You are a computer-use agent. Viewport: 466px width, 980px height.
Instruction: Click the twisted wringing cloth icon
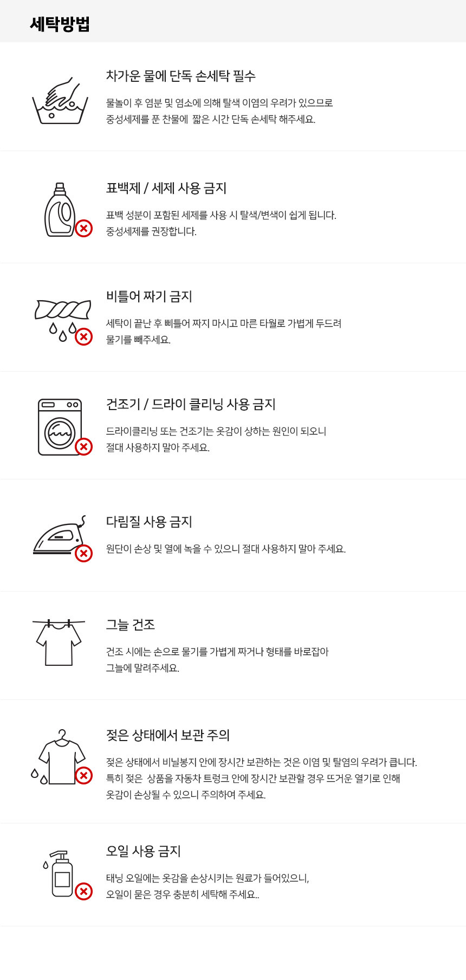[62, 317]
